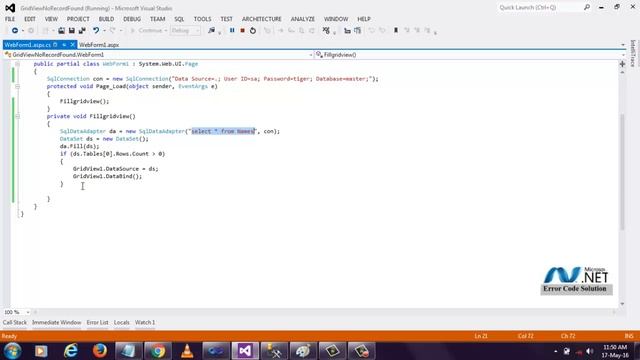Click the Undo toolbar icon
The width and height of the screenshot is (640, 360).
point(96,31)
